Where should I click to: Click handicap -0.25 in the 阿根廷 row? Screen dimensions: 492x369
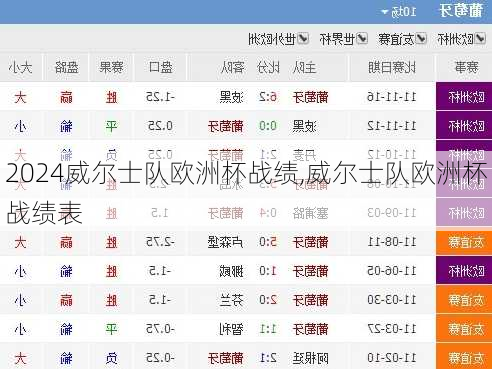[x=161, y=358]
